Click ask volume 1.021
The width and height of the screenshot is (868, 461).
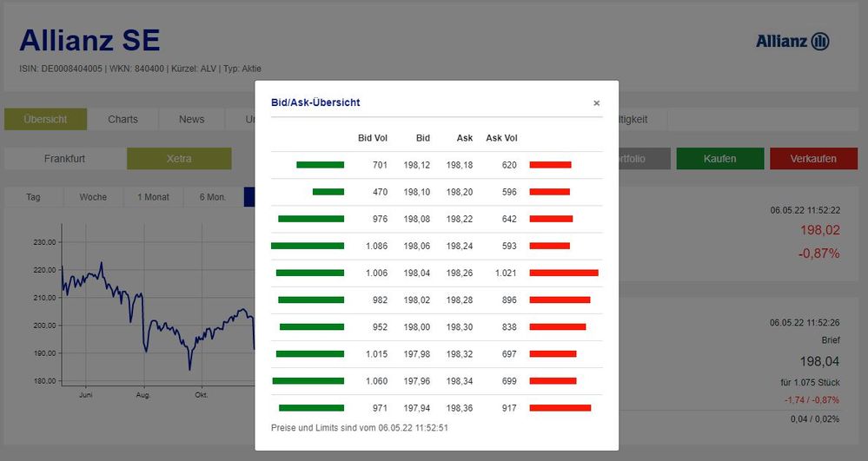[506, 273]
